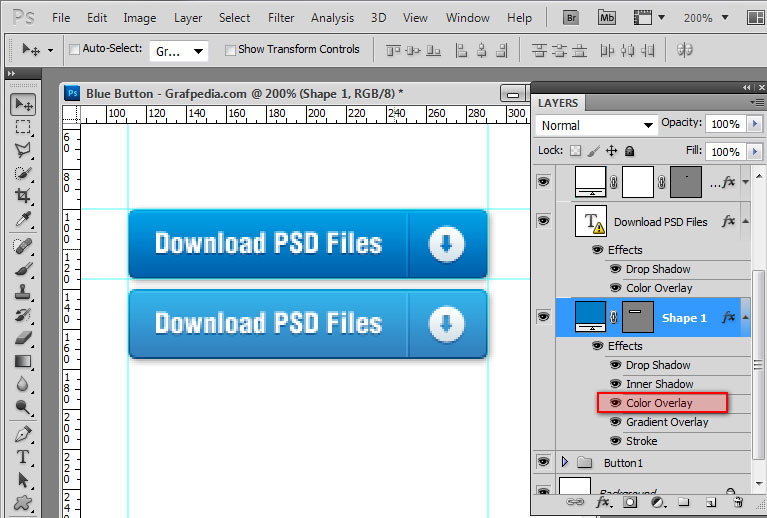
Task: Select the Custom Shape tool
Action: coord(23,503)
